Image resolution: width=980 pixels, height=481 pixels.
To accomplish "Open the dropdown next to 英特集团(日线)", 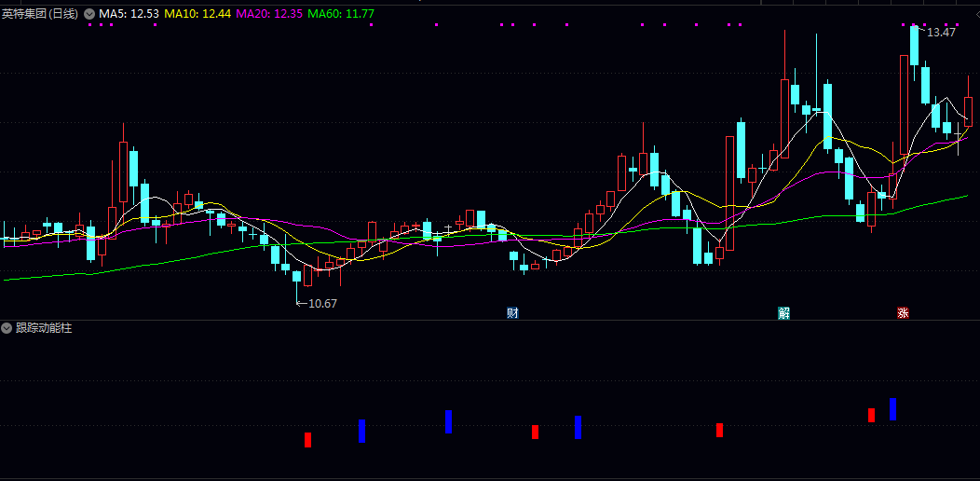I will click(x=89, y=14).
